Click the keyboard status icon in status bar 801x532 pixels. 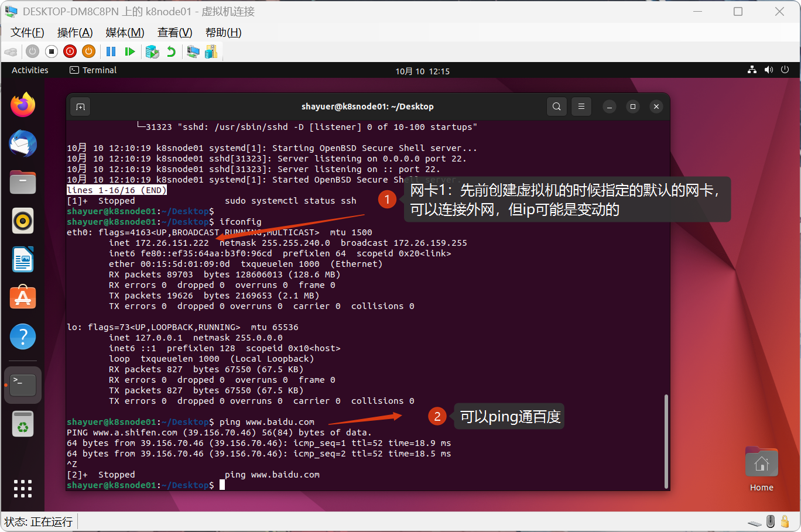pyautogui.click(x=755, y=522)
